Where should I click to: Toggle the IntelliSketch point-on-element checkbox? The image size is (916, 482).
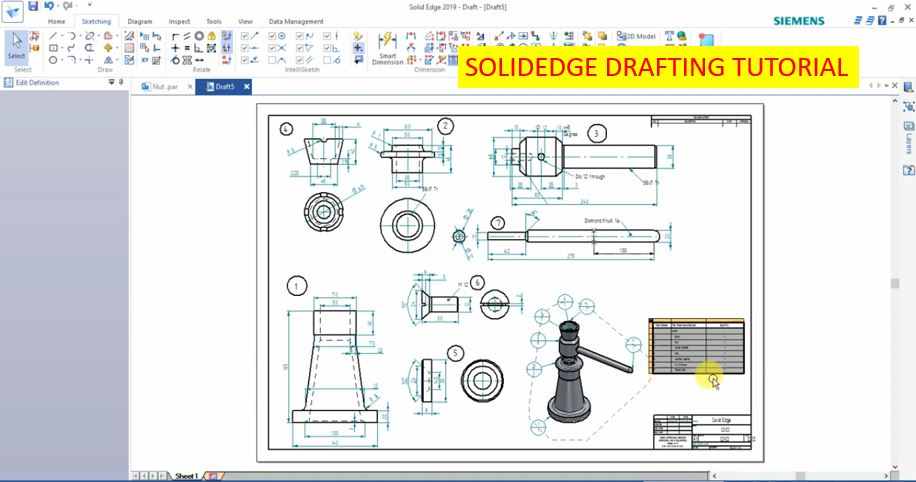click(244, 60)
